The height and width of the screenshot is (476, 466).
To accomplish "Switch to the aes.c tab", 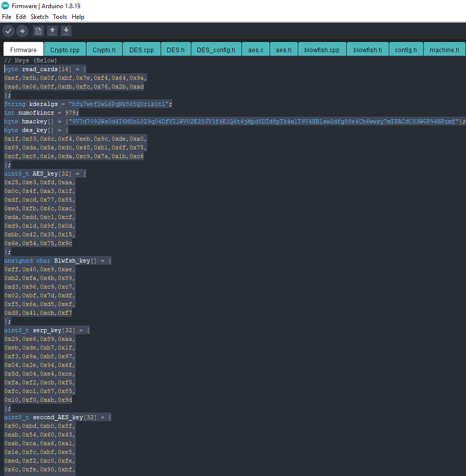I will tap(256, 50).
